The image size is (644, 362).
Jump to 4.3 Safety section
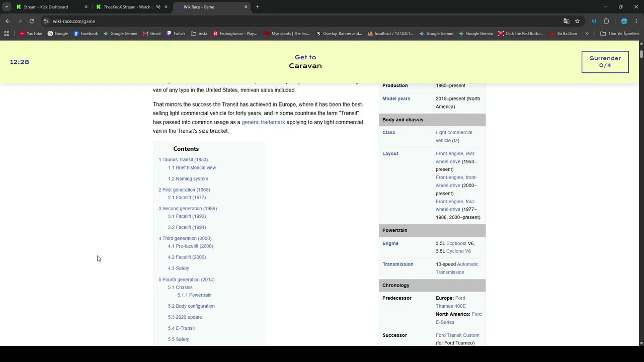[x=179, y=268]
